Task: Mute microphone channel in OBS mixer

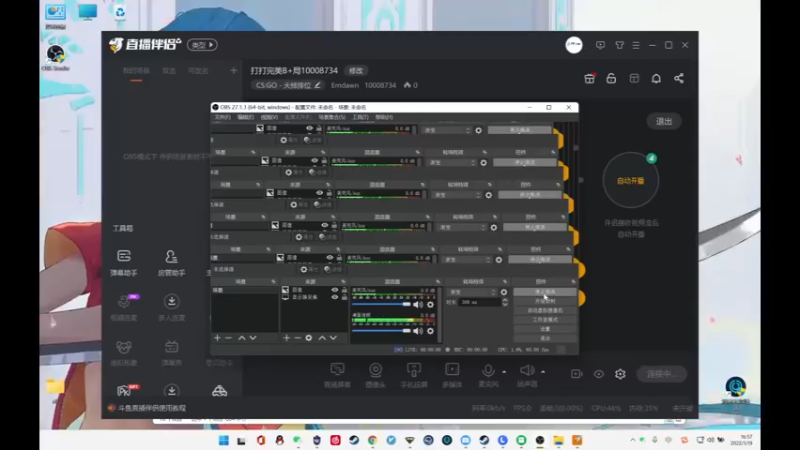Action: tap(418, 305)
